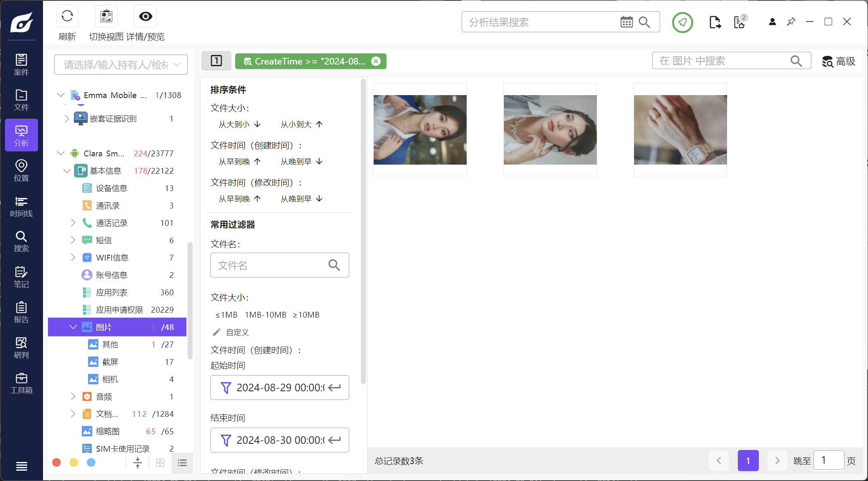Select the 截屏 tree item
The height and width of the screenshot is (481, 868).
tap(110, 362)
